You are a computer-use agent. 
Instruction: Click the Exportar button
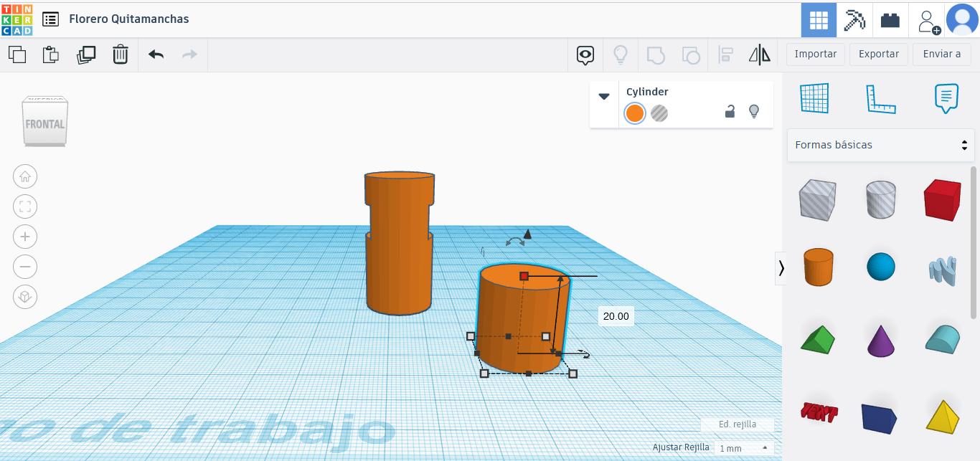point(879,54)
